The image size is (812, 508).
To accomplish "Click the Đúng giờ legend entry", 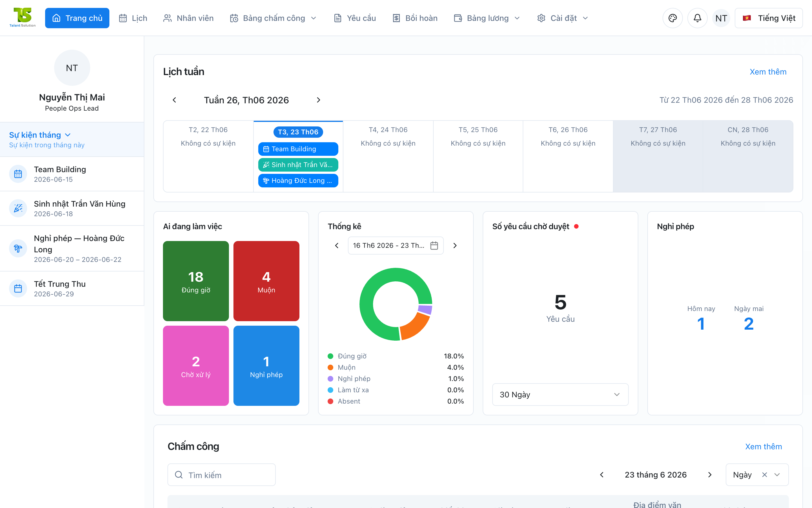I will (396, 356).
